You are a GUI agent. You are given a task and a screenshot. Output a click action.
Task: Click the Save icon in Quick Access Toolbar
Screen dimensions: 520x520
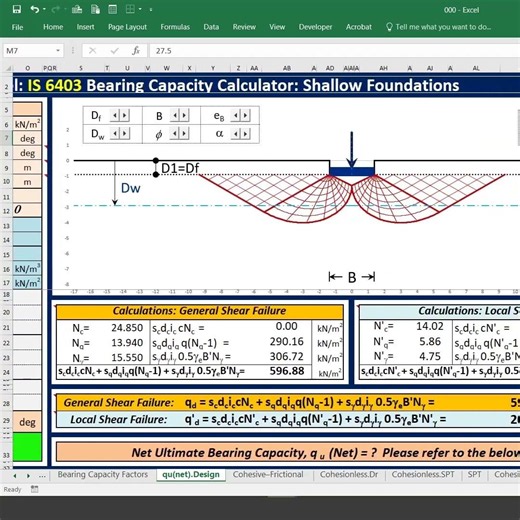17,9
